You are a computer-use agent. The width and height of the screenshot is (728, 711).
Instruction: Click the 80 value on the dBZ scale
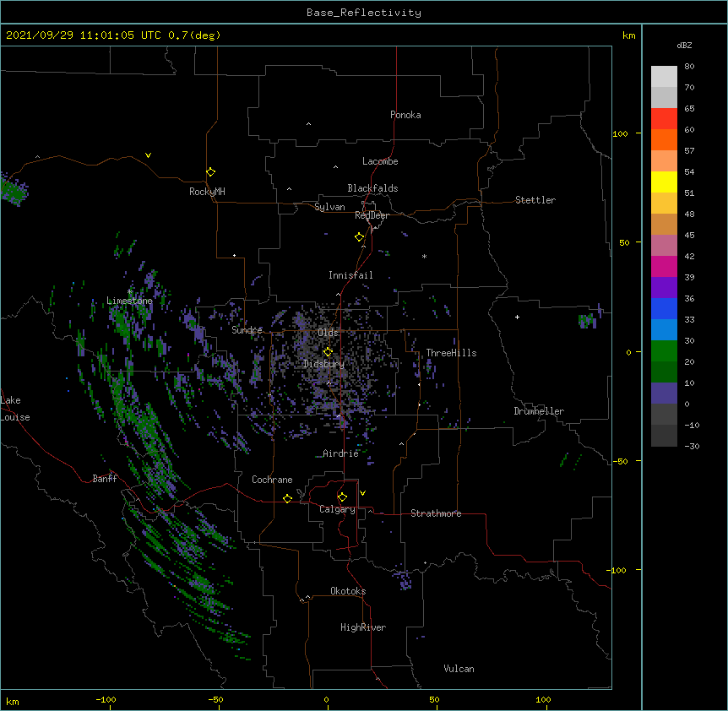[x=689, y=67]
